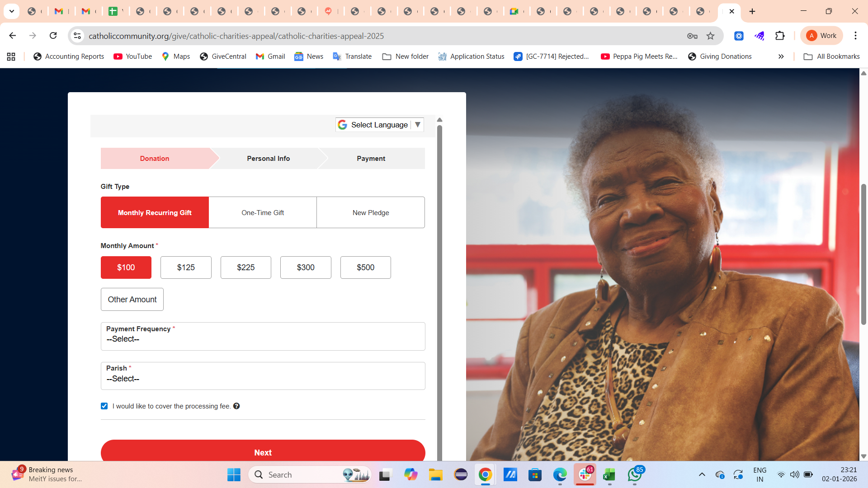868x488 pixels.
Task: Click the red Next button
Action: (263, 452)
